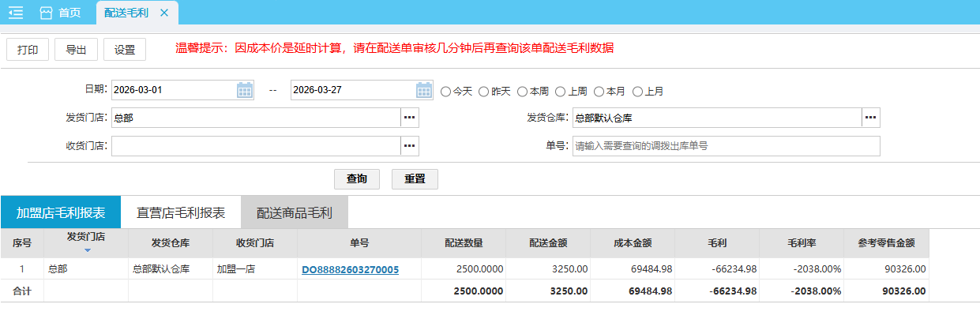The width and height of the screenshot is (980, 319).
Task: Click the 成本金额 column header
Action: tap(633, 242)
